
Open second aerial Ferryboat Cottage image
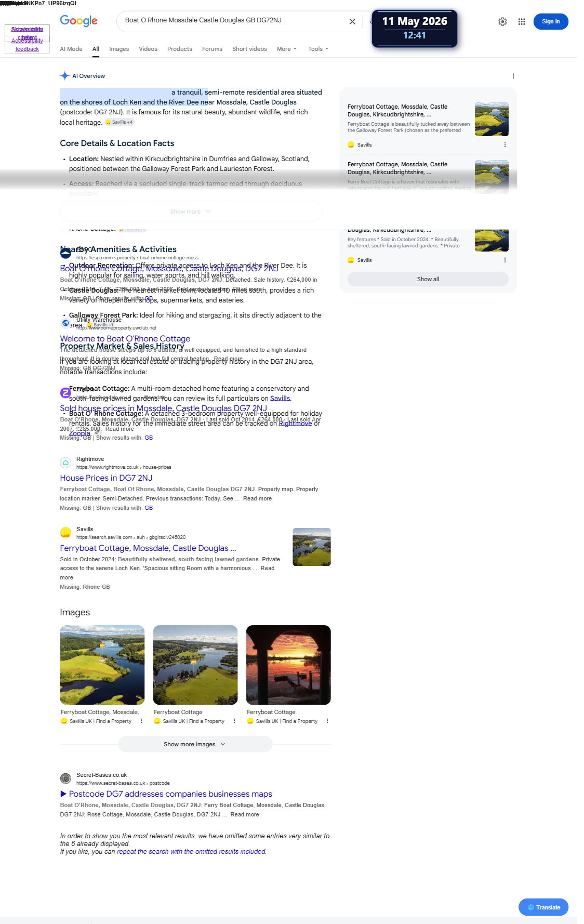click(195, 665)
